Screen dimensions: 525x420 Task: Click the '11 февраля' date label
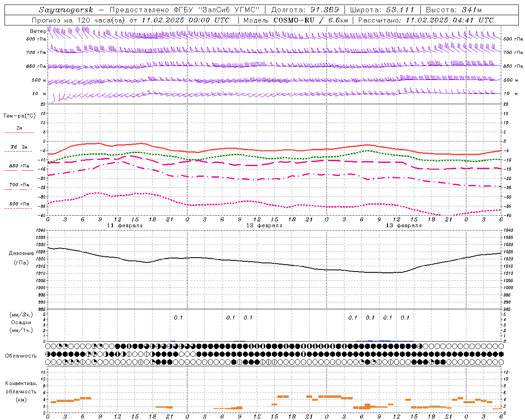coord(125,226)
